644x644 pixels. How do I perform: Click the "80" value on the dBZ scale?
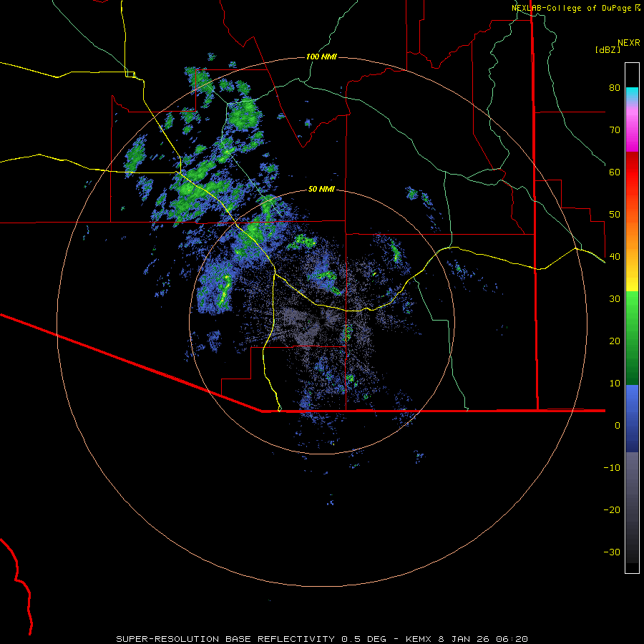coord(615,88)
